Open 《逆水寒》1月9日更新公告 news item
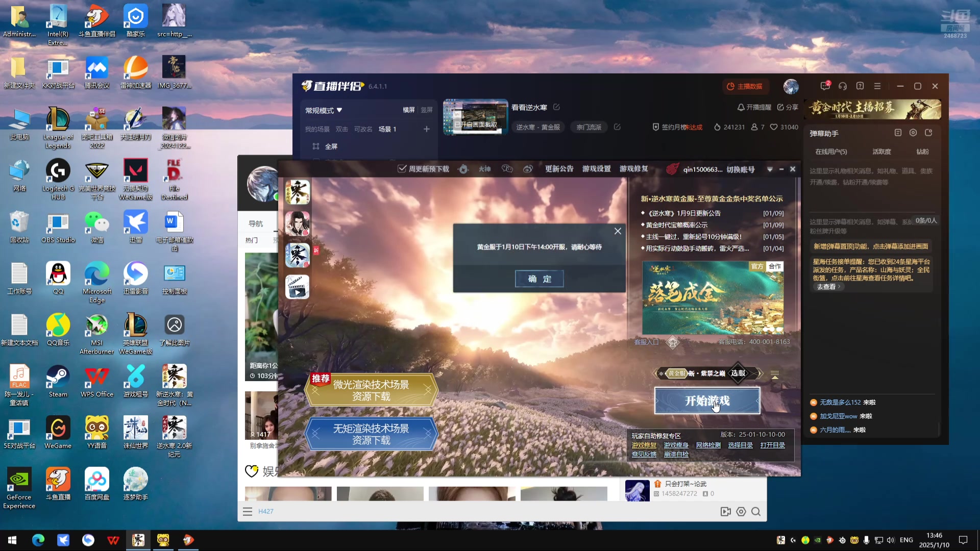Screen dimensions: 980x551 [x=684, y=213]
